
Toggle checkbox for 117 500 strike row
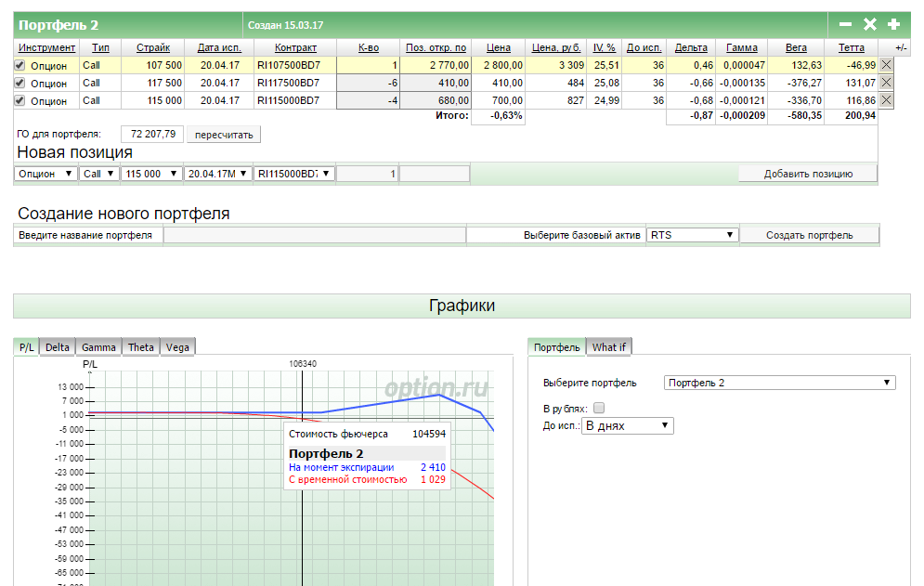click(x=20, y=83)
